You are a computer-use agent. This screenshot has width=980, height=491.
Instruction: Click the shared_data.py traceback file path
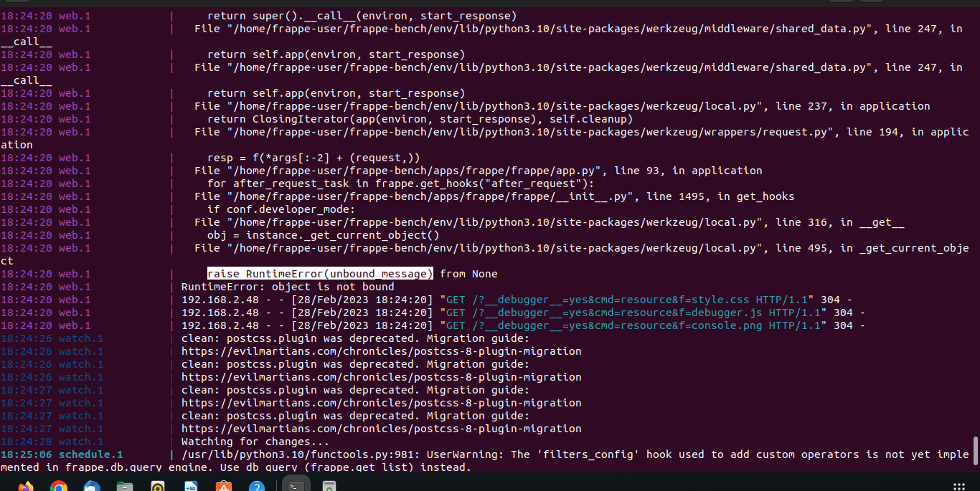pyautogui.click(x=574, y=29)
